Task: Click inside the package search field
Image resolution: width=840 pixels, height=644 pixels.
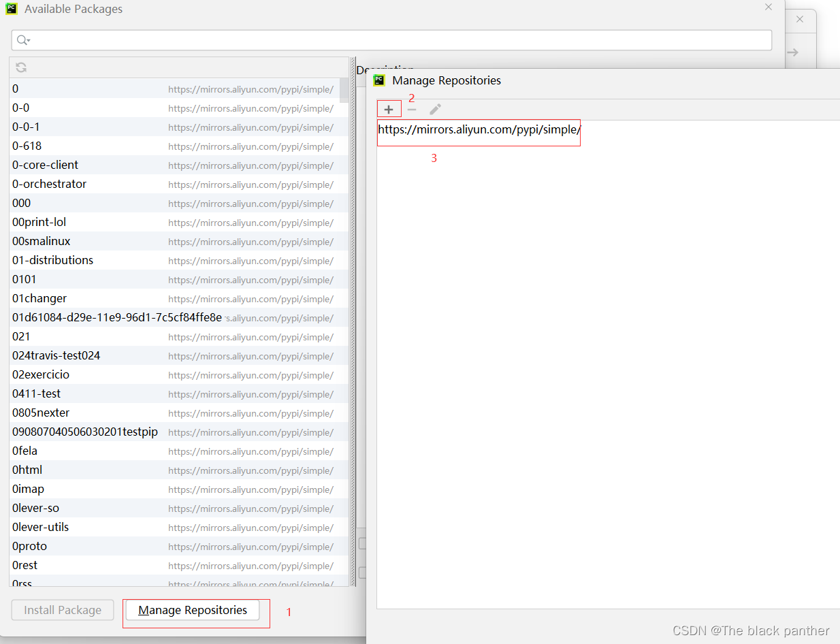Action: (x=272, y=40)
